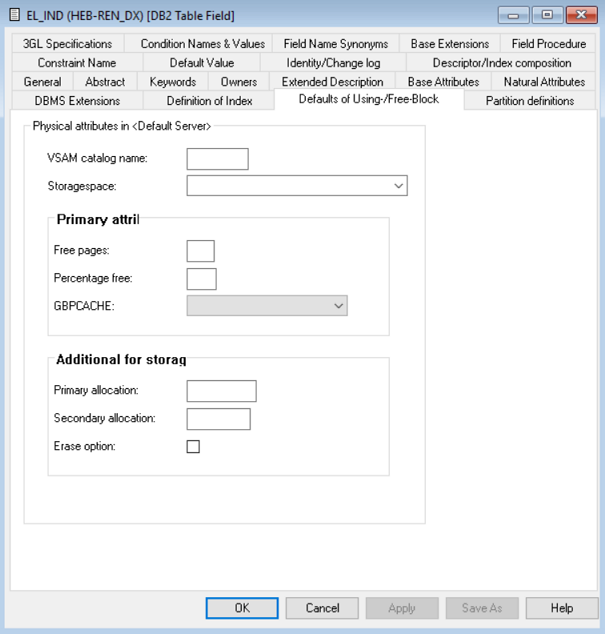The image size is (605, 634).
Task: Switch to Definition of Index tab
Action: click(208, 101)
